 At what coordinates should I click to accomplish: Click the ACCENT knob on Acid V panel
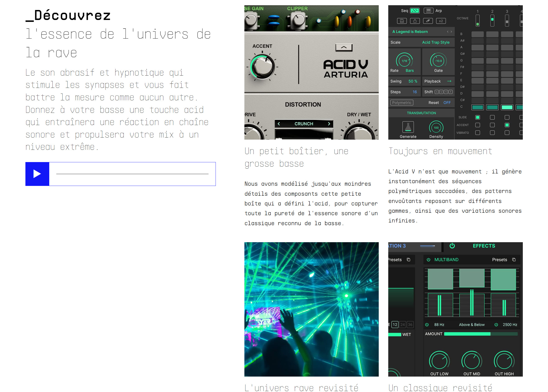click(262, 66)
